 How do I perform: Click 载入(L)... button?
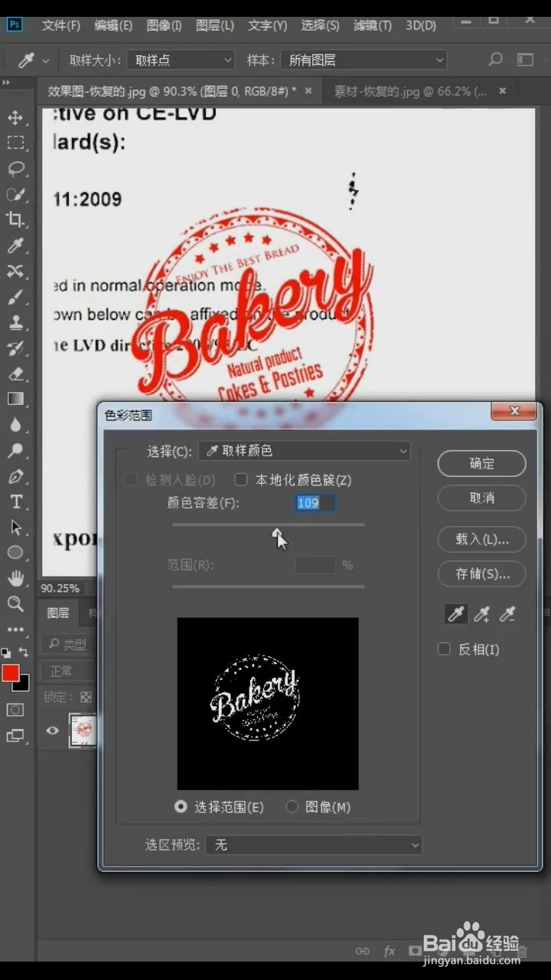click(482, 539)
